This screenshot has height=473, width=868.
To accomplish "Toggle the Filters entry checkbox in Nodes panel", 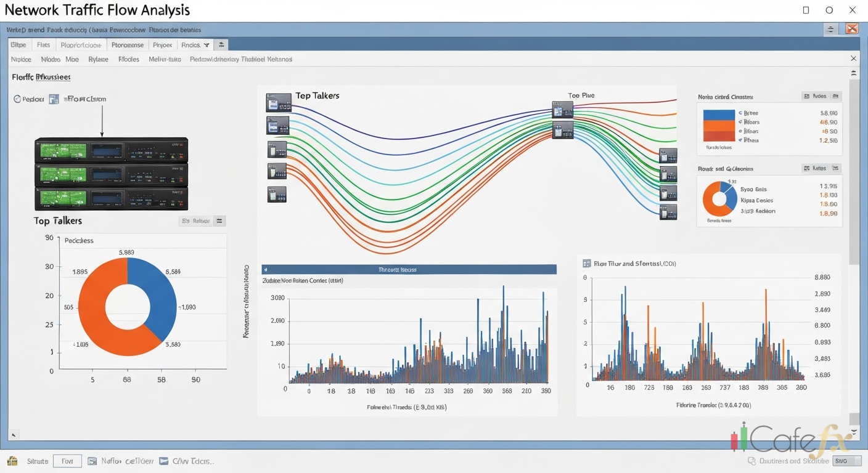I will (x=740, y=122).
